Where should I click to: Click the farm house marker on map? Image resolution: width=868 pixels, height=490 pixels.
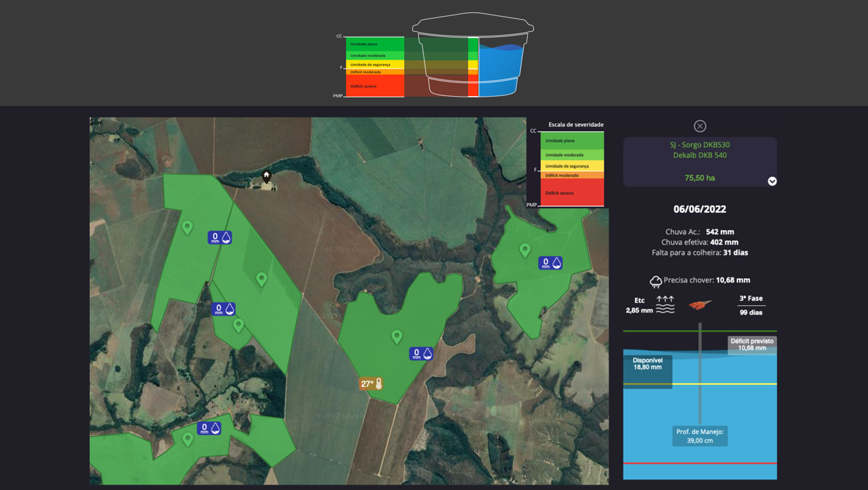(x=266, y=176)
